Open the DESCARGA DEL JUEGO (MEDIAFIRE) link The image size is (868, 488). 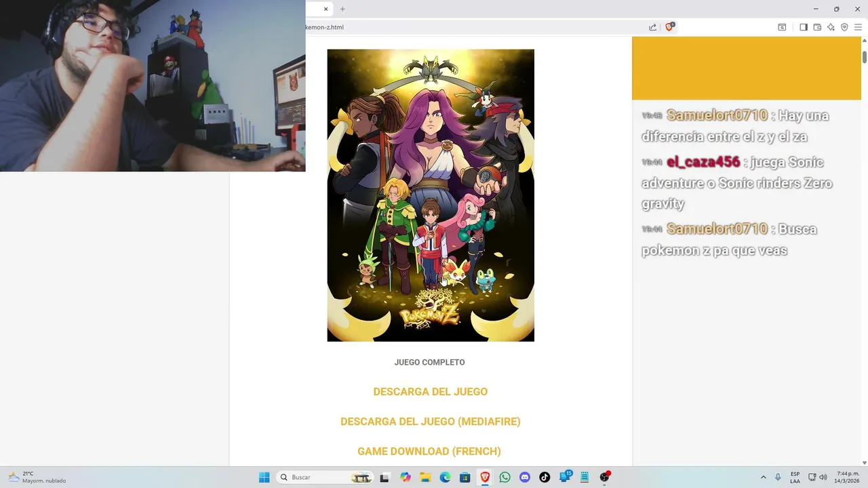431,422
